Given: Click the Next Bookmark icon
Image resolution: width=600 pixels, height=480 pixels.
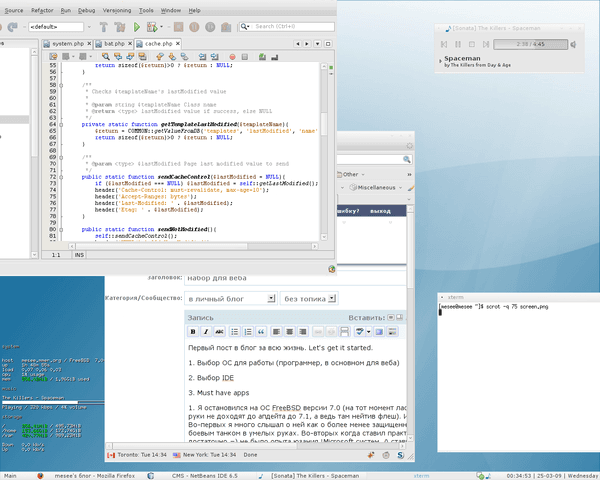Looking at the screenshot, I should point(172,57).
